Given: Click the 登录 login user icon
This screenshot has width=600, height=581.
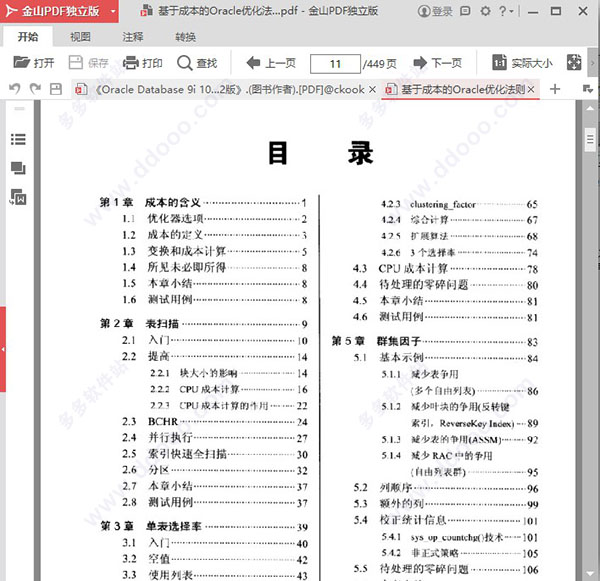Looking at the screenshot, I should [424, 11].
